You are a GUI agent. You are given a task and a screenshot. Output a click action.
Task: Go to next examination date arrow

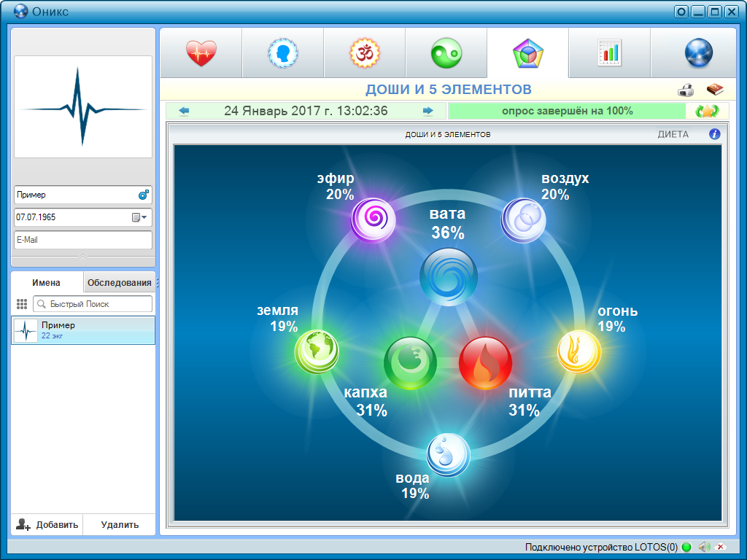[x=427, y=111]
